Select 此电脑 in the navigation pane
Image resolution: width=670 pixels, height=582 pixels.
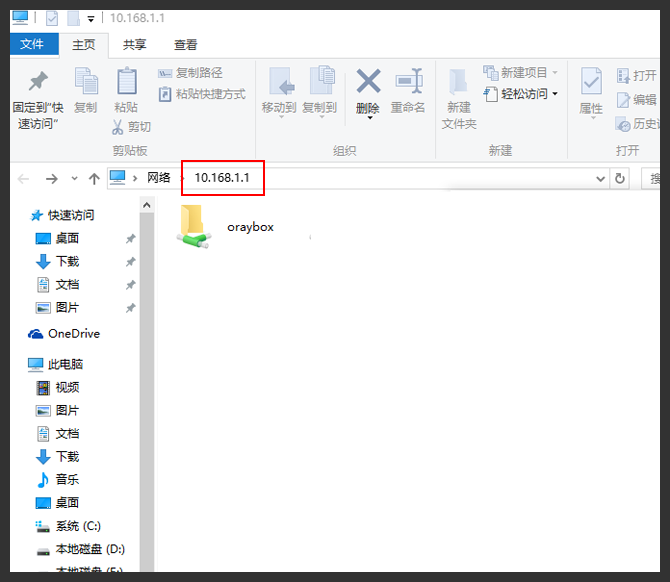point(56,364)
